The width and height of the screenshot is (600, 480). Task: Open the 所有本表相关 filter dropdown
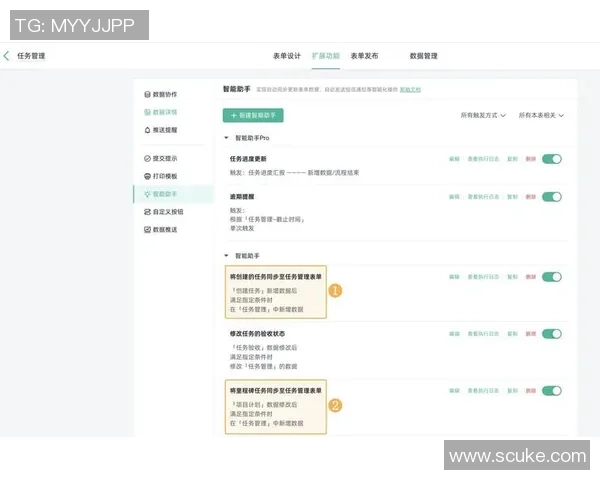coord(541,115)
